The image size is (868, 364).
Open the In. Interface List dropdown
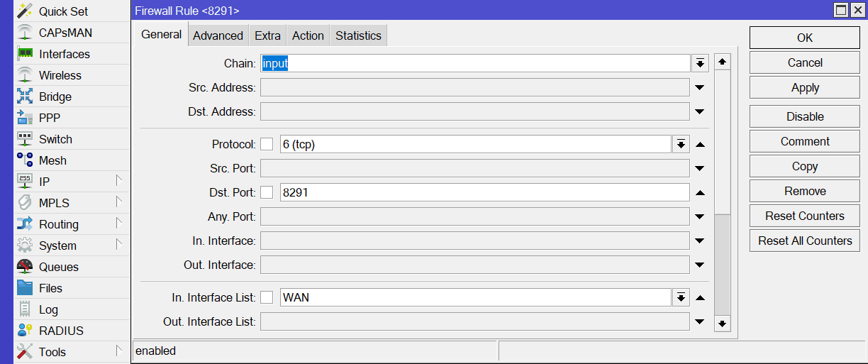tap(681, 297)
